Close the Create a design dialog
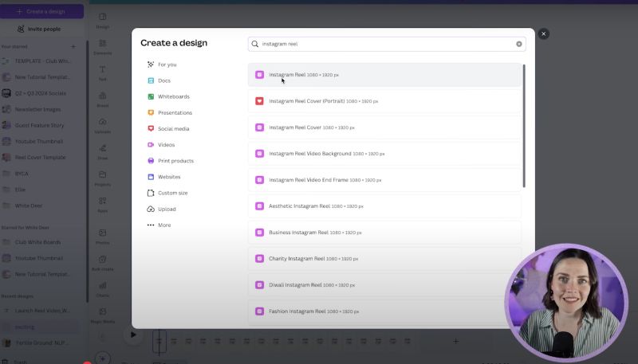 point(544,34)
